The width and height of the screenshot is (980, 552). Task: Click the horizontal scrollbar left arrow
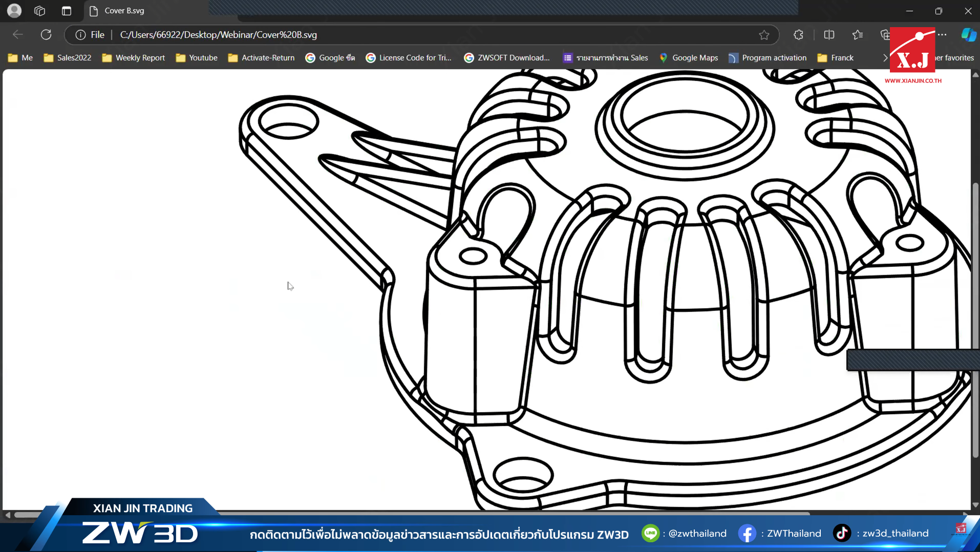(x=7, y=515)
